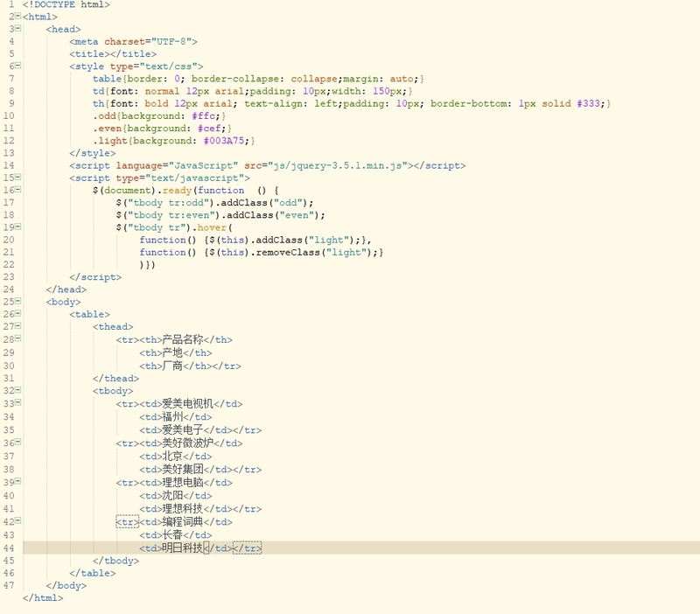Click the #333 color value
This screenshot has width=700, height=614.
pos(588,103)
